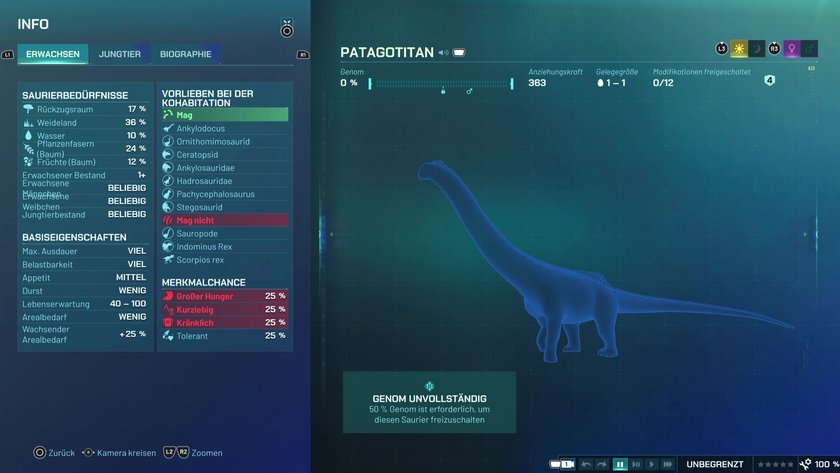Screen dimensions: 840x473
Task: Click the male marker under genome bar
Action: coord(469,92)
